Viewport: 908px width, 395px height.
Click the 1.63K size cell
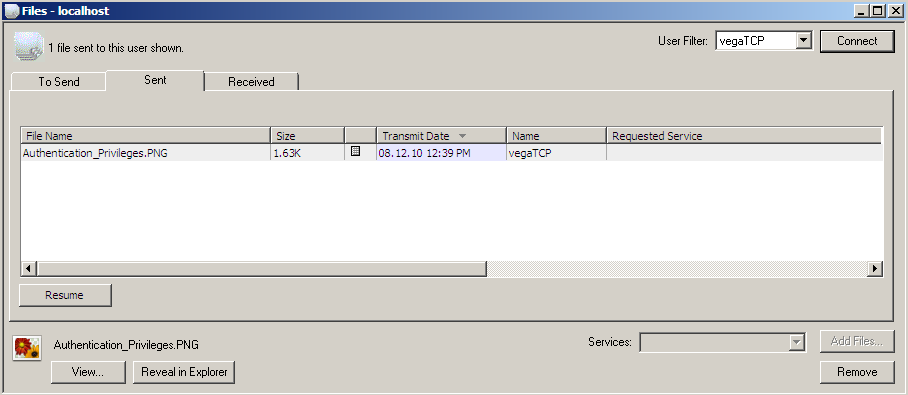(307, 153)
